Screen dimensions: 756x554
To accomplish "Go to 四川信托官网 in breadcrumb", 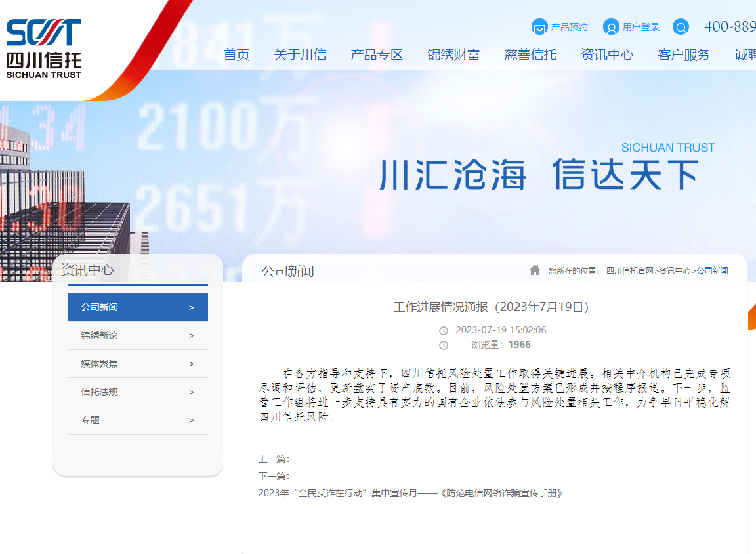I will click(x=630, y=271).
